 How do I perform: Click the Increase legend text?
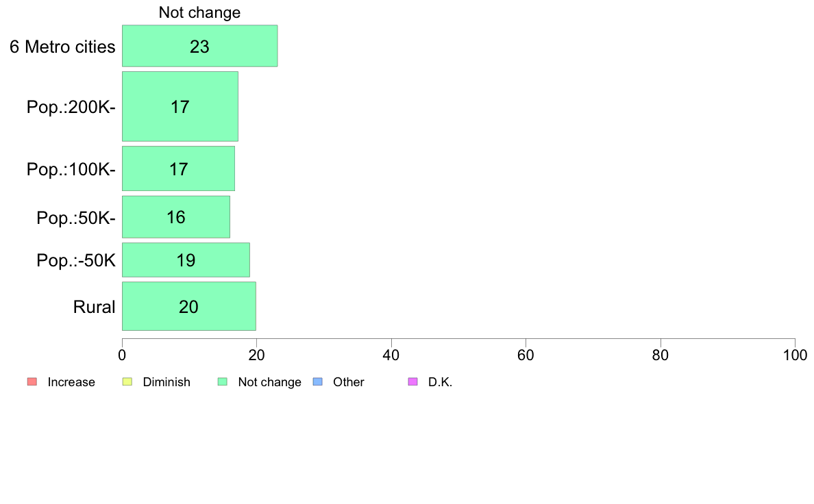[71, 382]
